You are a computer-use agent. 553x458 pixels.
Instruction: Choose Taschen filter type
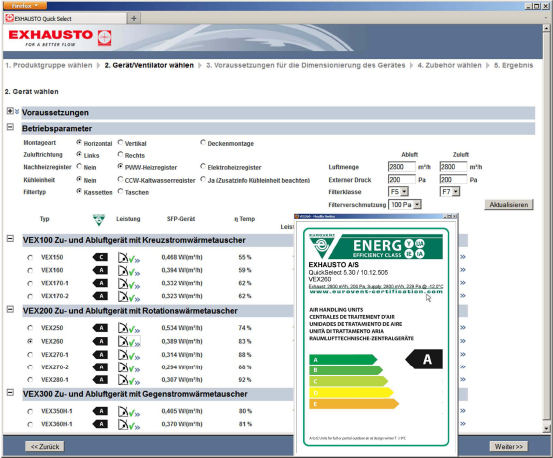(x=120, y=191)
